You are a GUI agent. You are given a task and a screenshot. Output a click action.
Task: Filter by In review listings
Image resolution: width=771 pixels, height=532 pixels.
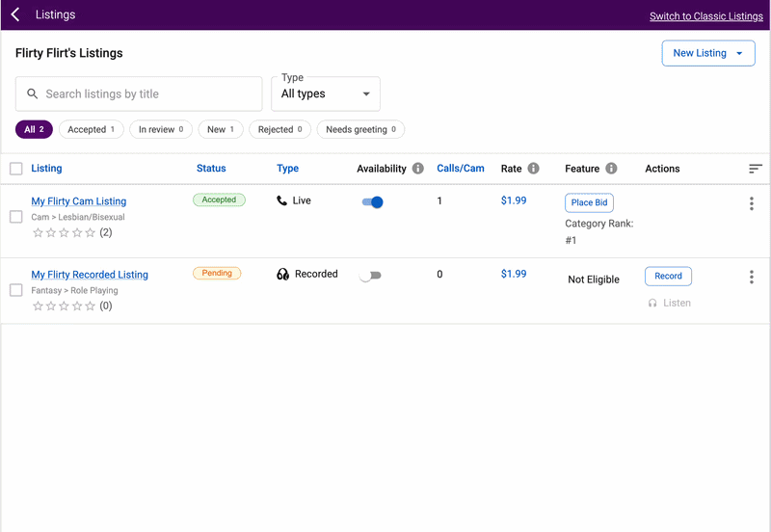tap(161, 129)
